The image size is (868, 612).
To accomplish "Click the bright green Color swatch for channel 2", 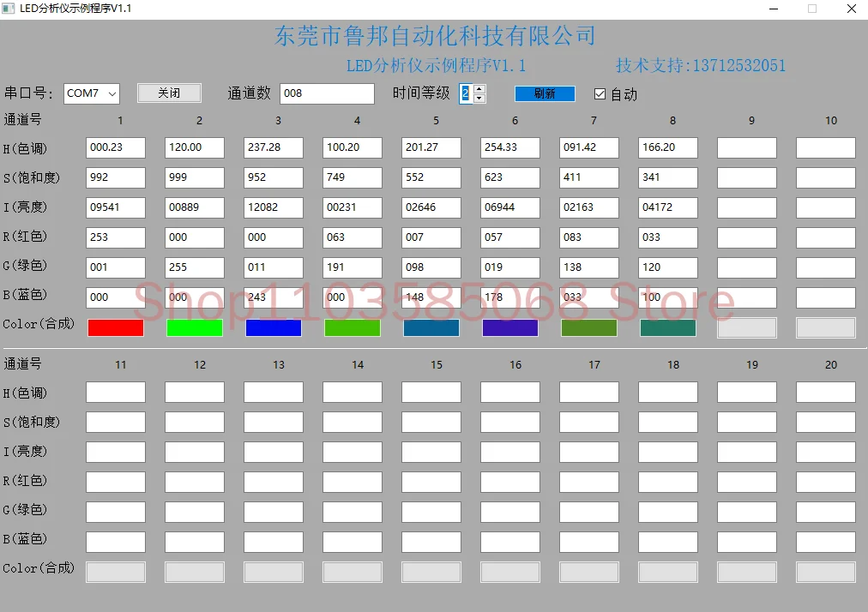I will (195, 327).
